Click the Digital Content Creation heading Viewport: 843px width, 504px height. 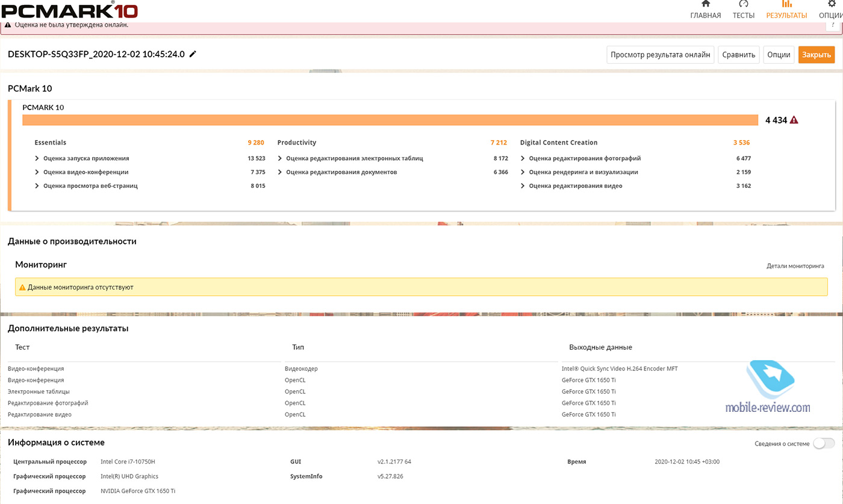coord(559,143)
